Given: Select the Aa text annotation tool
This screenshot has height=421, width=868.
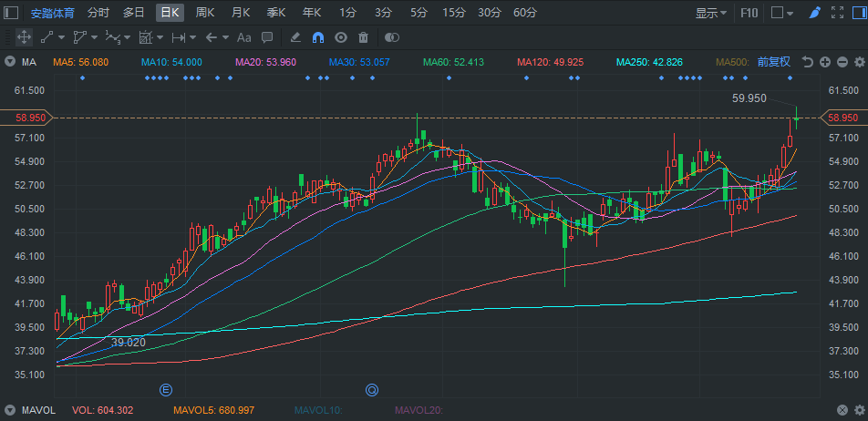Looking at the screenshot, I should coord(244,37).
